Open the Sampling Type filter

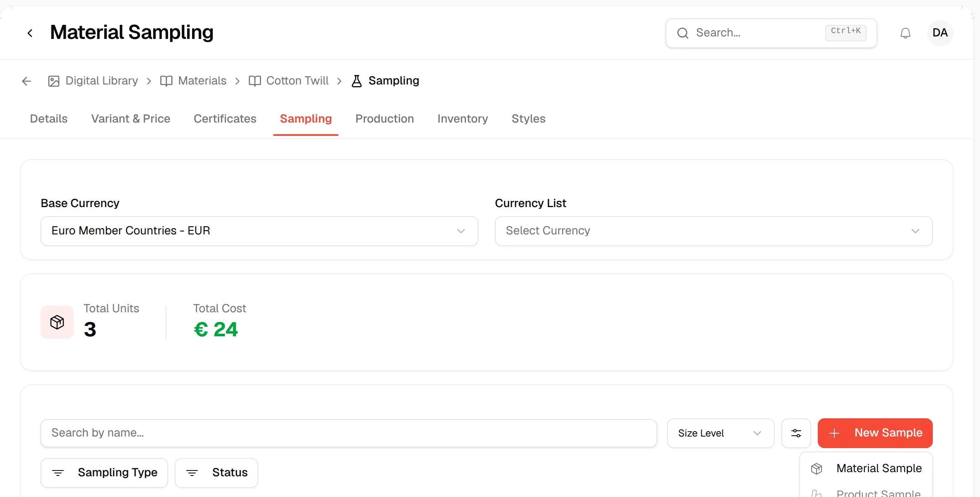click(104, 473)
